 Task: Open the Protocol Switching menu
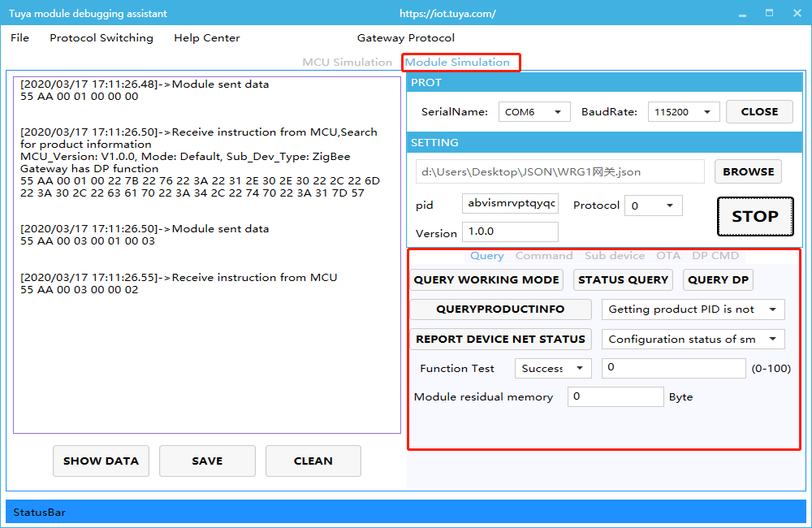101,38
